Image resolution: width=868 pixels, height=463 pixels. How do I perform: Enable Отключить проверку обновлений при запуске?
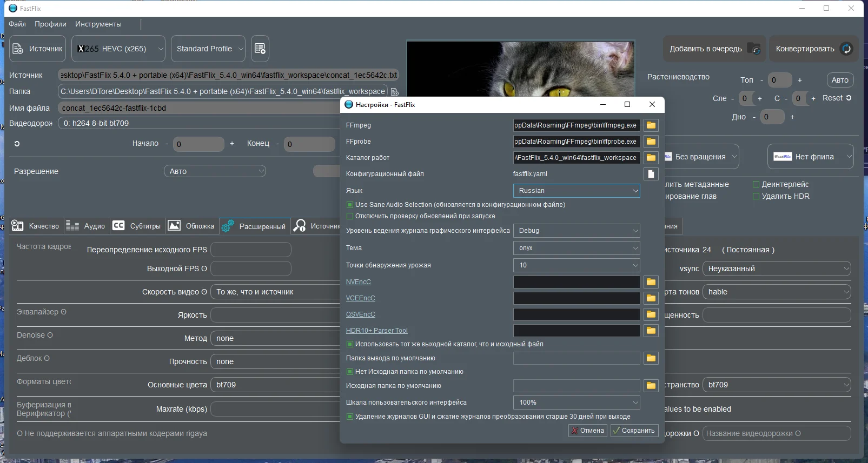click(x=350, y=216)
